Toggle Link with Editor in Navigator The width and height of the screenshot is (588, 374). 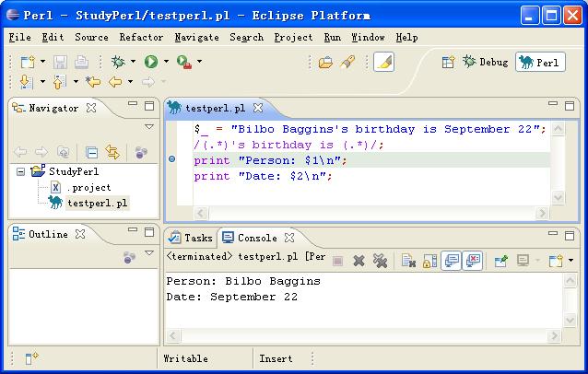click(112, 152)
